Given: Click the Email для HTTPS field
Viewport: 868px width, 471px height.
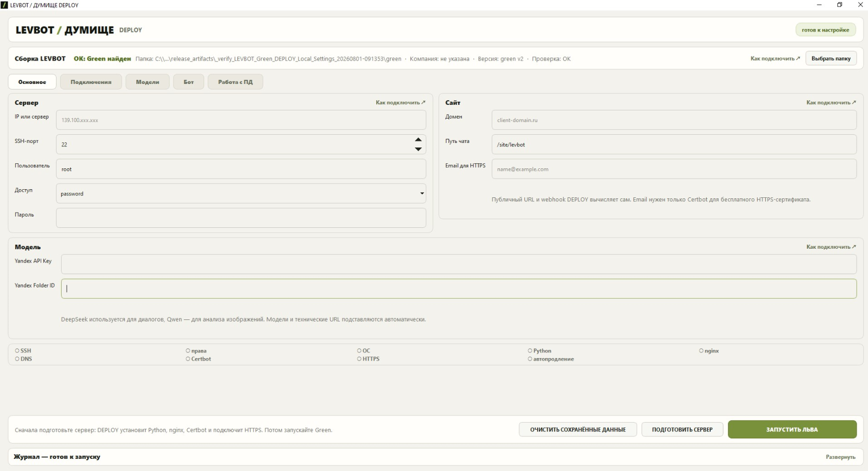Looking at the screenshot, I should coord(674,169).
